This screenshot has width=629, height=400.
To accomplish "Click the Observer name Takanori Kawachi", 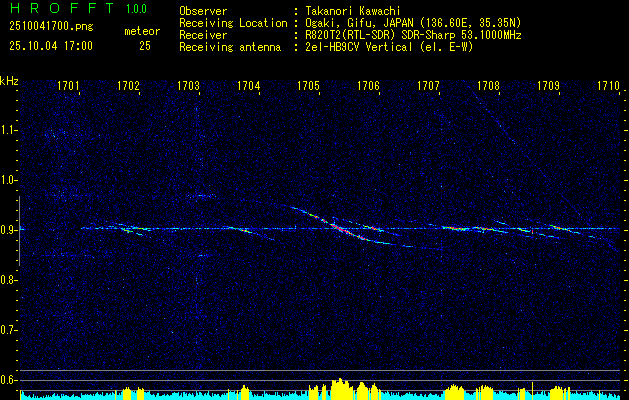I will (351, 11).
